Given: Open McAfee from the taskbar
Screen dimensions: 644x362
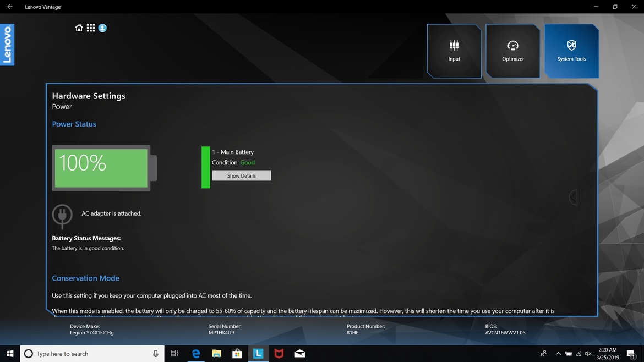Looking at the screenshot, I should pyautogui.click(x=279, y=354).
